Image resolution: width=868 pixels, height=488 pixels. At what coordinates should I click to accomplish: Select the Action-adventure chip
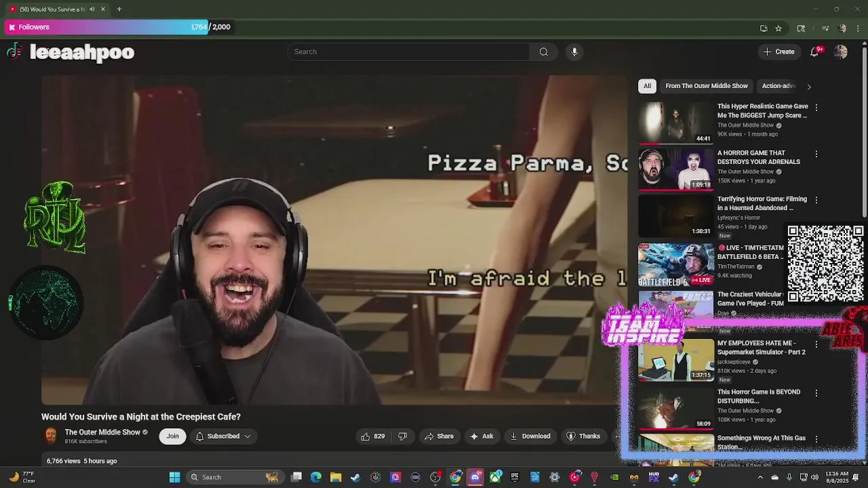click(778, 86)
